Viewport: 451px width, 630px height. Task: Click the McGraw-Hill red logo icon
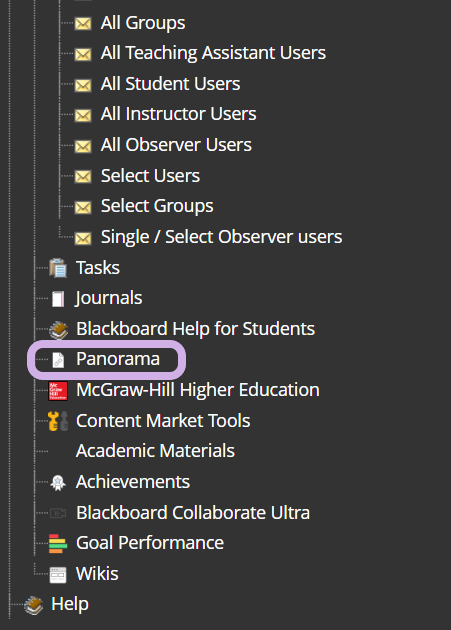(x=58, y=391)
